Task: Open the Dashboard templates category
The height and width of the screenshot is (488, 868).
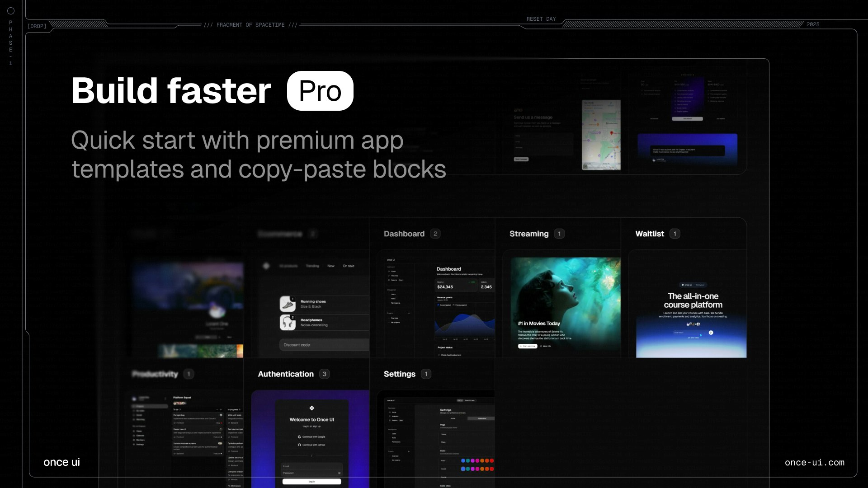Action: (404, 234)
